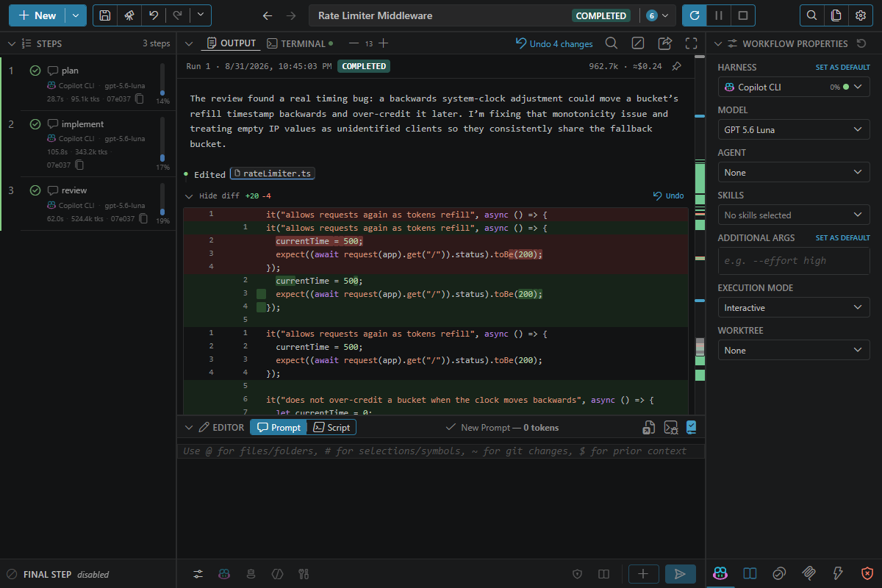
Task: Switch to the OUTPUT tab
Action: coord(231,43)
